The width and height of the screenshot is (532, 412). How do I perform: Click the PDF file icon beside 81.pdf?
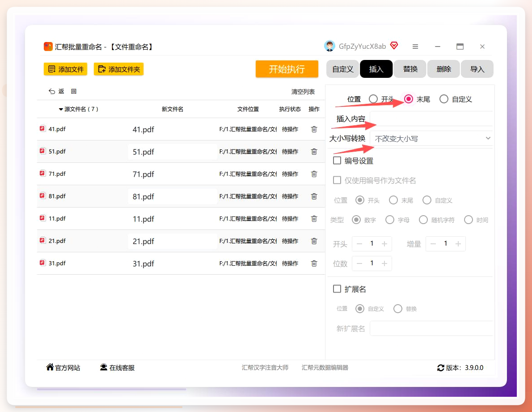point(43,196)
